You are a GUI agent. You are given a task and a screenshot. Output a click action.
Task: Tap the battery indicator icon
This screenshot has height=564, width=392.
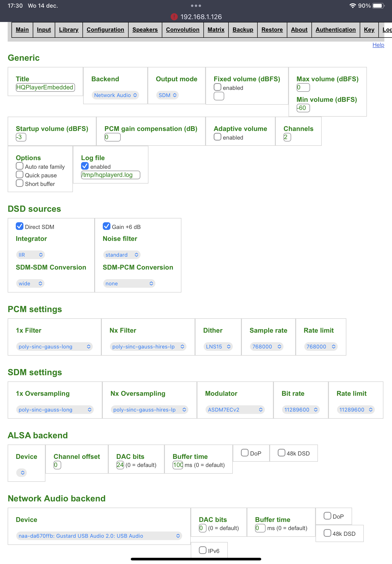378,6
